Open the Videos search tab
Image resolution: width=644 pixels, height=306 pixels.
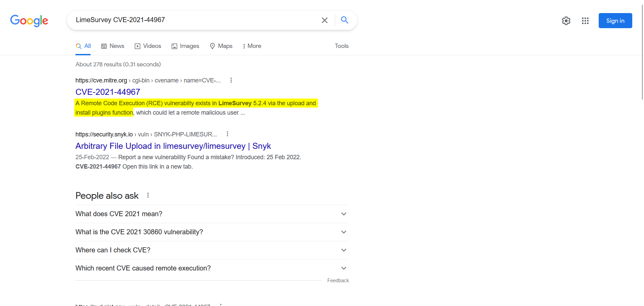click(x=148, y=46)
